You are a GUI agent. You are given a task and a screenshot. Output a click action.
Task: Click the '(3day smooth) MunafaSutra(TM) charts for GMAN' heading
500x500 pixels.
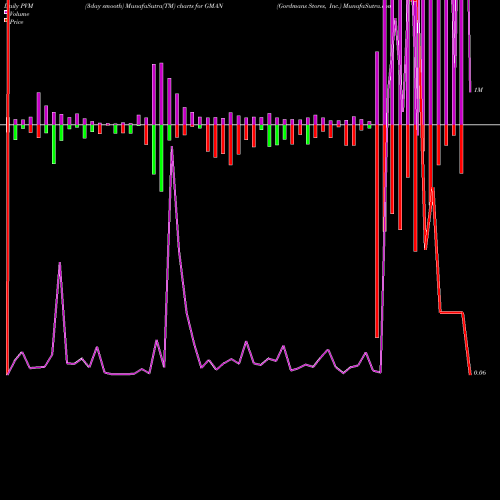pyautogui.click(x=154, y=6)
